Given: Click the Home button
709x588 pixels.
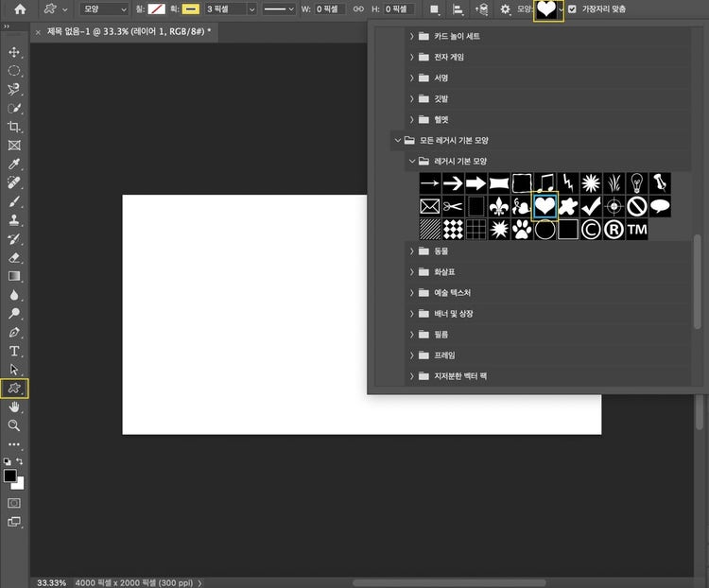Looking at the screenshot, I should tap(20, 9).
